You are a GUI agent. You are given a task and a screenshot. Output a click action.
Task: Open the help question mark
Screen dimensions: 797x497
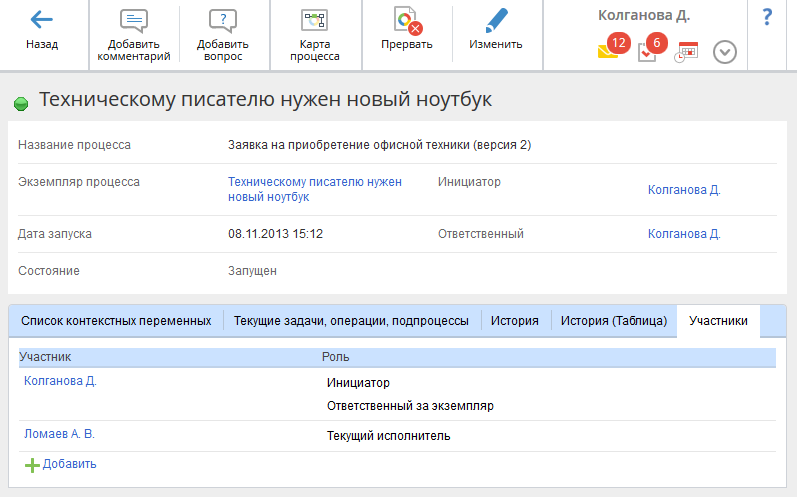[767, 17]
